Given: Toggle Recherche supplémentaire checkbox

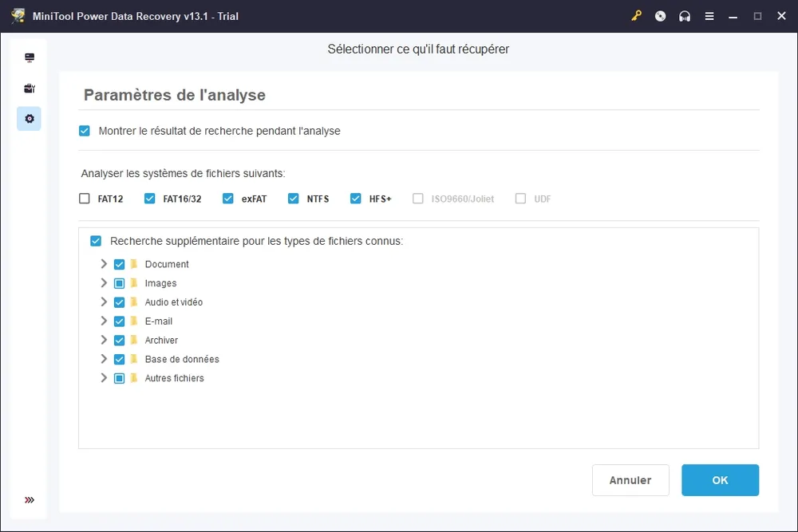Looking at the screenshot, I should click(x=96, y=241).
